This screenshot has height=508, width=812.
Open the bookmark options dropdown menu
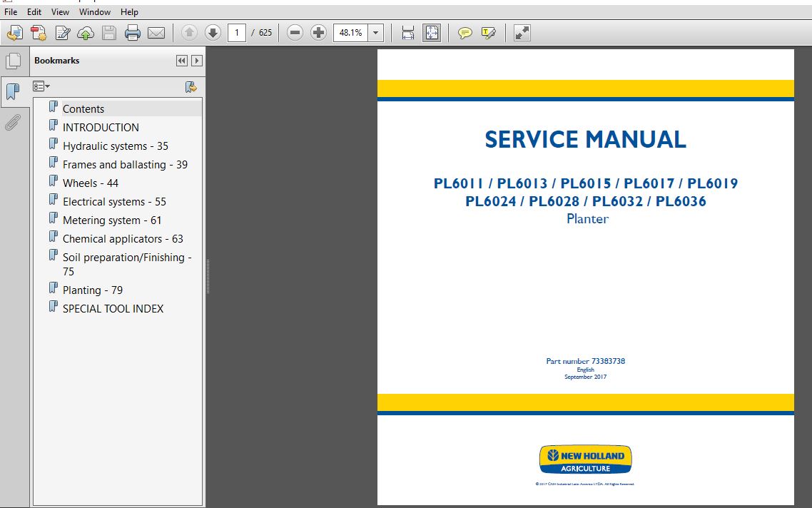(41, 86)
